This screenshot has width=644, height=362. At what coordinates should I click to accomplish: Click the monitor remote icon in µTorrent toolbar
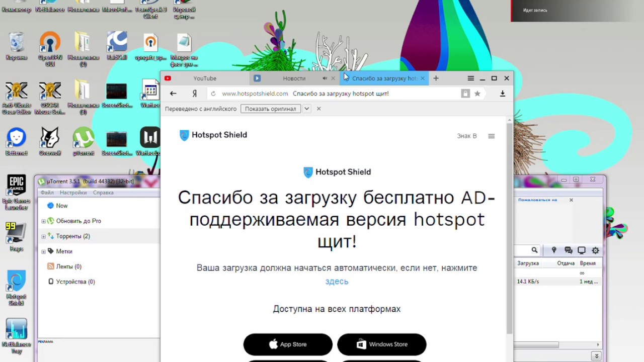click(582, 250)
